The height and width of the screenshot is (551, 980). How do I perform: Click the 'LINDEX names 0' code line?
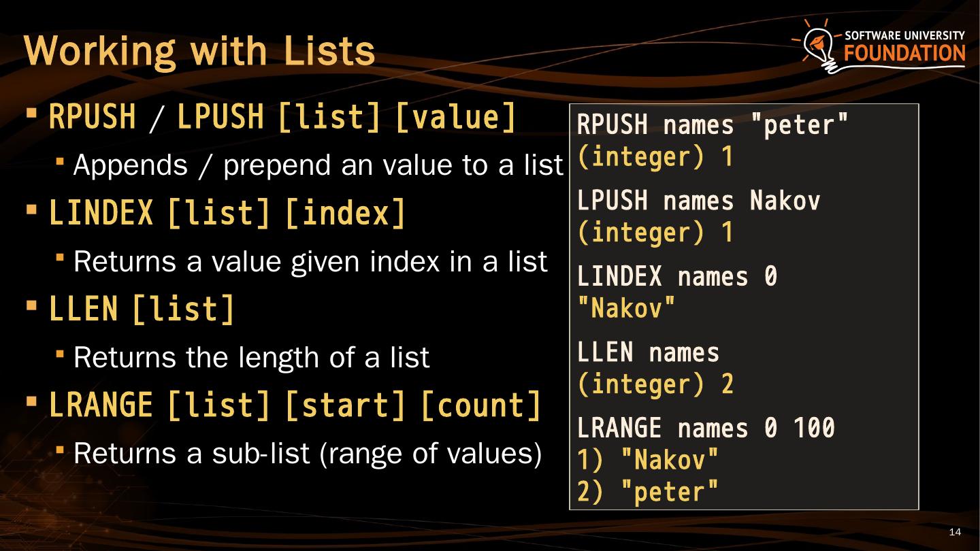pos(676,277)
